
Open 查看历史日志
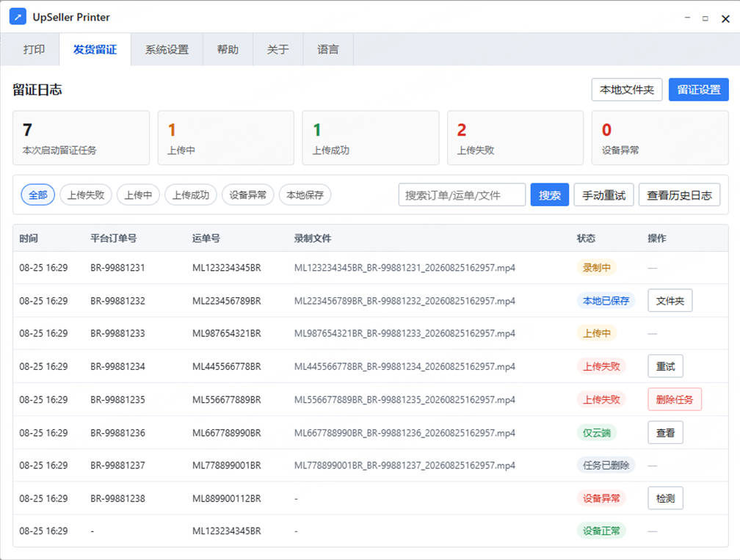click(679, 194)
